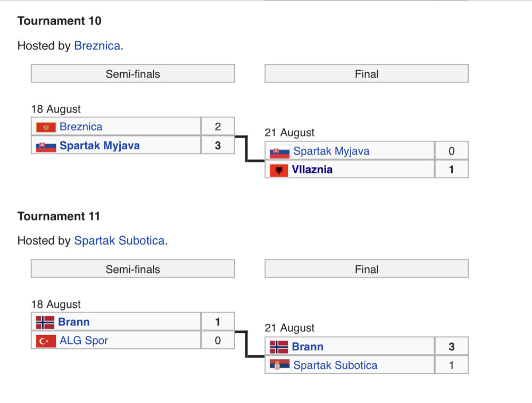The height and width of the screenshot is (403, 532).
Task: Open Spartak Myjava link in the final
Action: [331, 151]
